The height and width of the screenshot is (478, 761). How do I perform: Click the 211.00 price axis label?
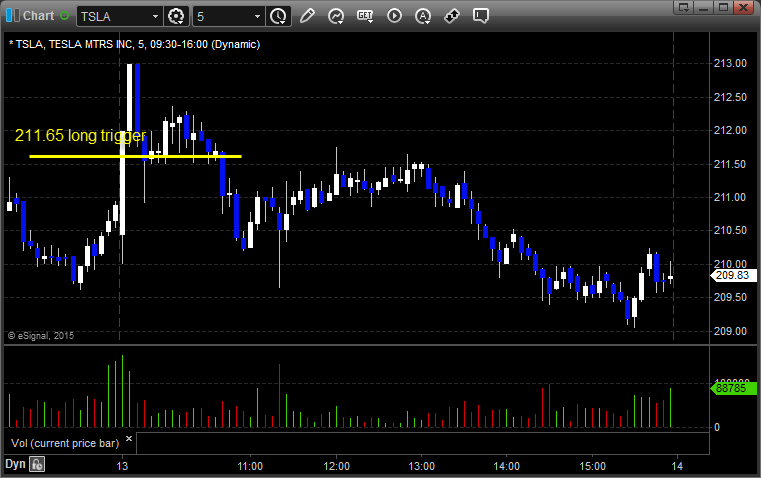tap(730, 197)
